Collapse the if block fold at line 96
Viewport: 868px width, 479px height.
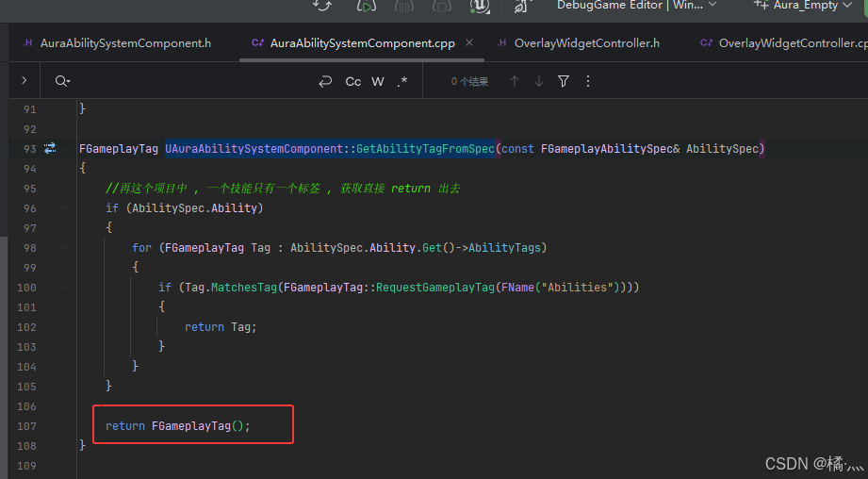click(x=65, y=208)
